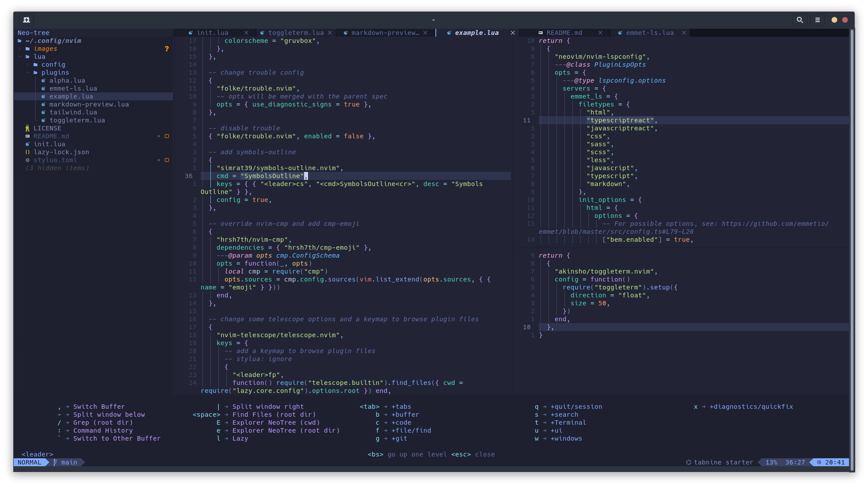Click the main branch name in statusline
868x487 pixels.
pyautogui.click(x=69, y=462)
